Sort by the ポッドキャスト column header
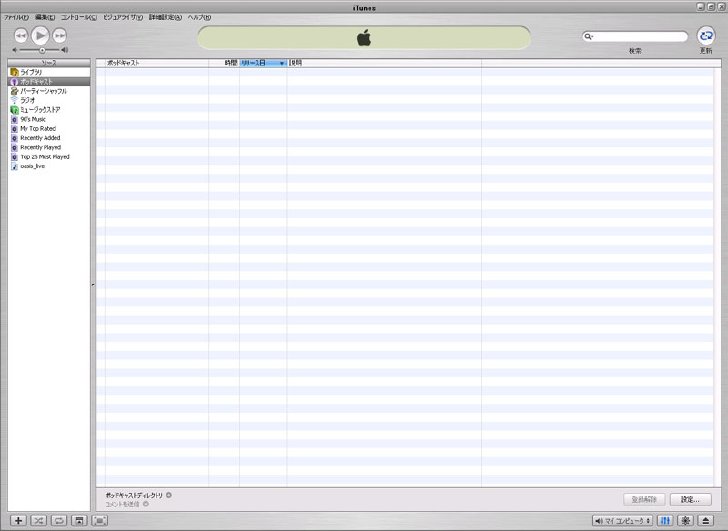This screenshot has width=728, height=531. click(x=157, y=63)
